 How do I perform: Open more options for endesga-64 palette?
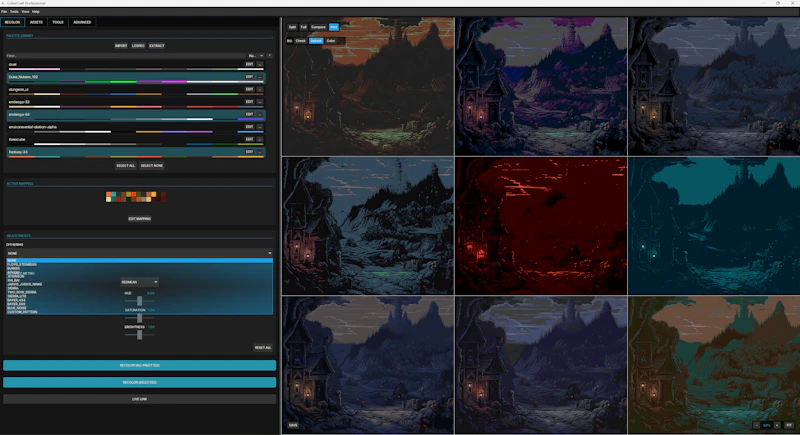tap(260, 114)
